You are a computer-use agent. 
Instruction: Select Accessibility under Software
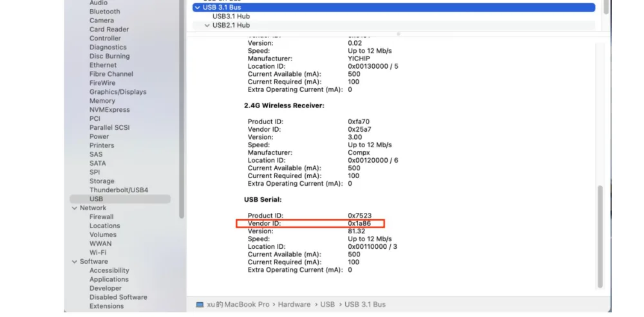pos(109,271)
